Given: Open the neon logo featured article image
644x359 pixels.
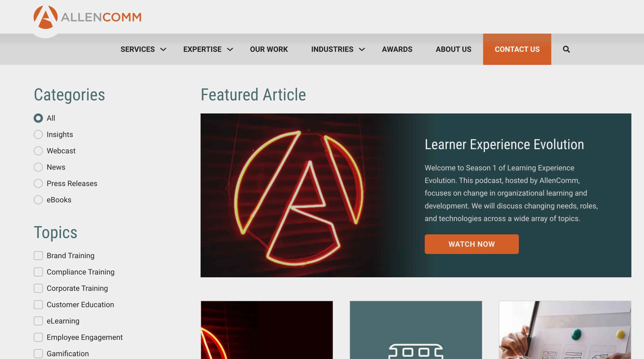Looking at the screenshot, I should 299,195.
